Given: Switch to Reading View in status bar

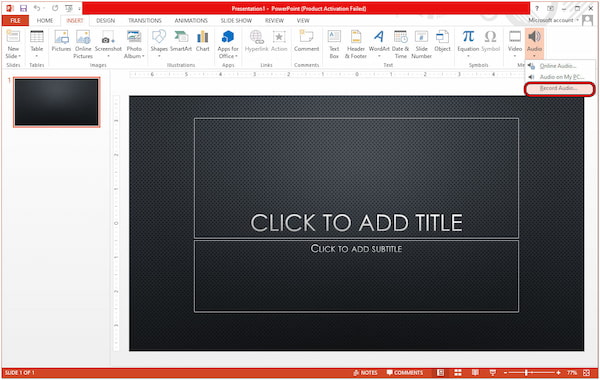Looking at the screenshot, I should [x=475, y=373].
